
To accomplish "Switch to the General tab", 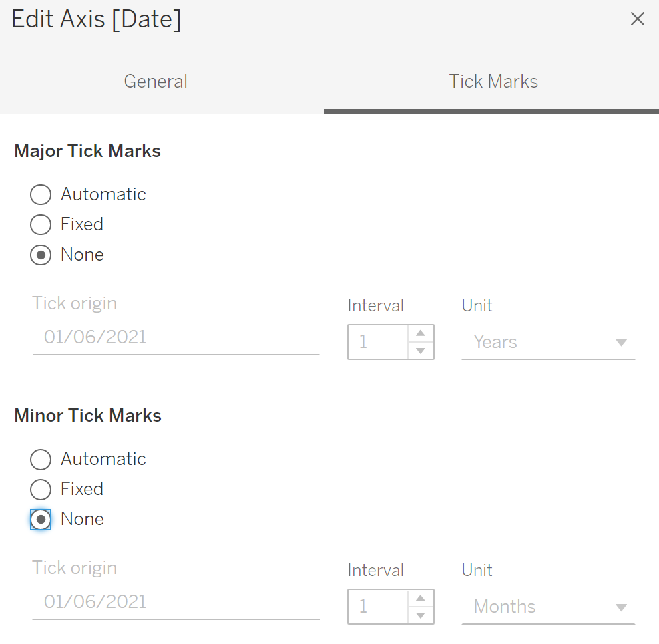I will coord(156,82).
